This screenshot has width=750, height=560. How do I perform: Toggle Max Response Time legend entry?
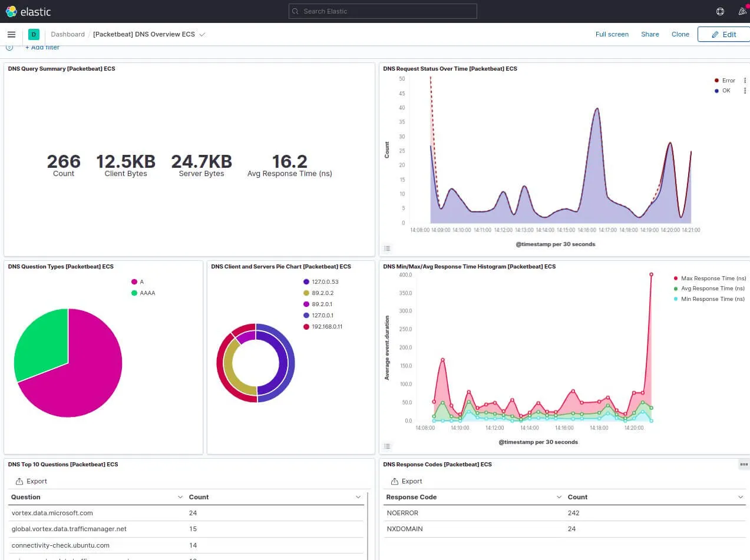[x=709, y=278]
